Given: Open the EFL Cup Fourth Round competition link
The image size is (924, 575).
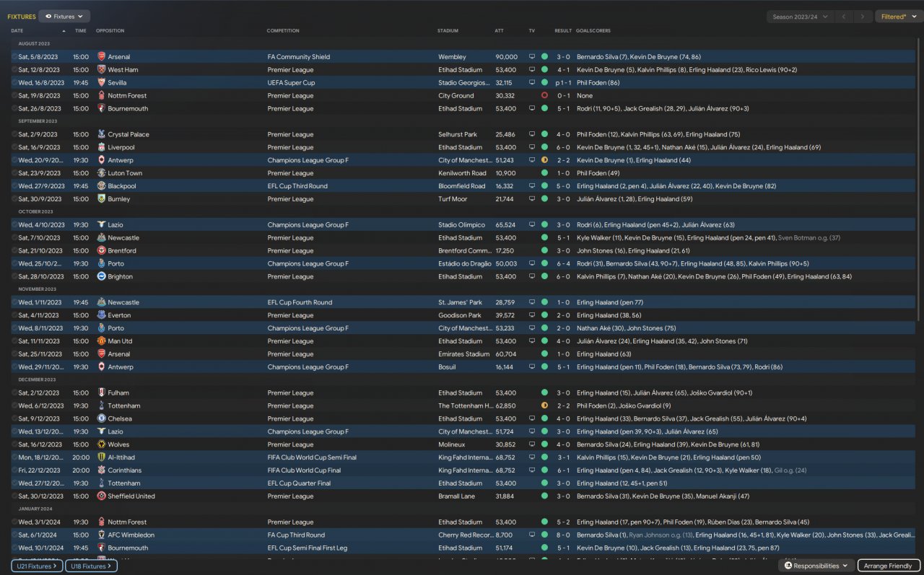Looking at the screenshot, I should pos(300,303).
